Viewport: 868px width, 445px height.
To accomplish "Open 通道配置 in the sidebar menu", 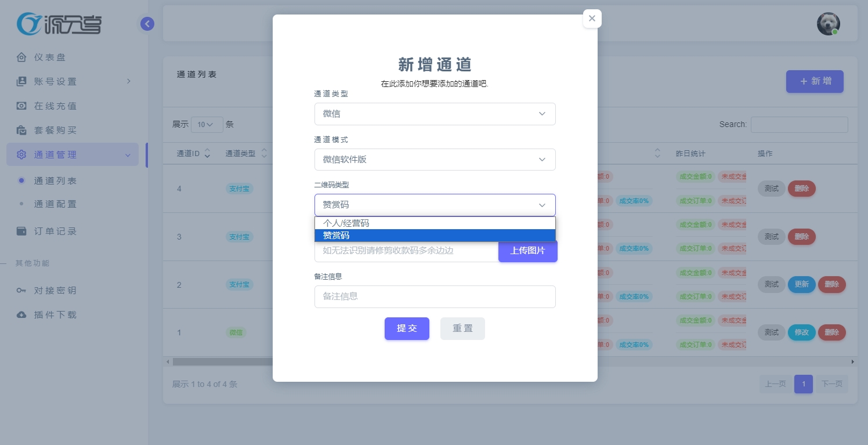I will click(55, 204).
